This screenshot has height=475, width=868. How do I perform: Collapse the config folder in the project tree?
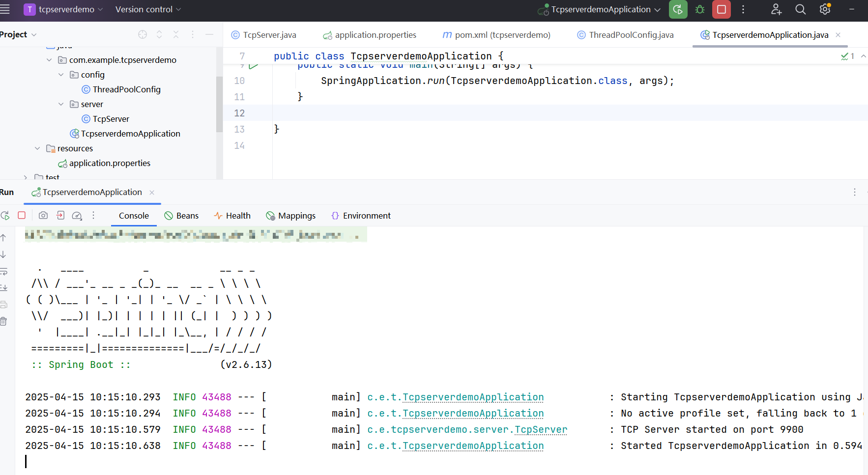tap(61, 75)
